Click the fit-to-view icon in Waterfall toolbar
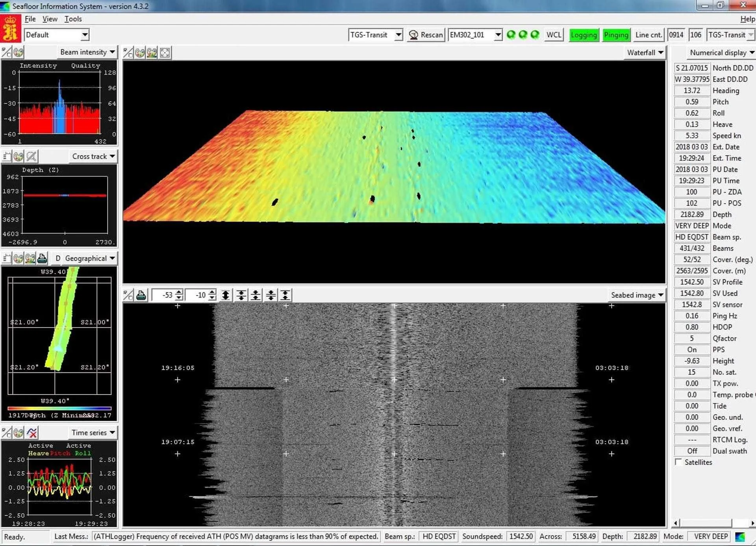Viewport: 756px width, 546px height. [165, 53]
